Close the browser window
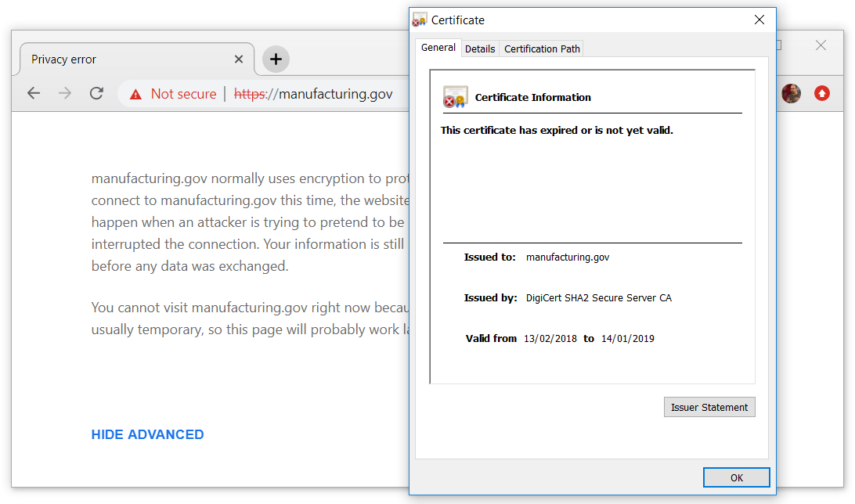 (x=821, y=45)
